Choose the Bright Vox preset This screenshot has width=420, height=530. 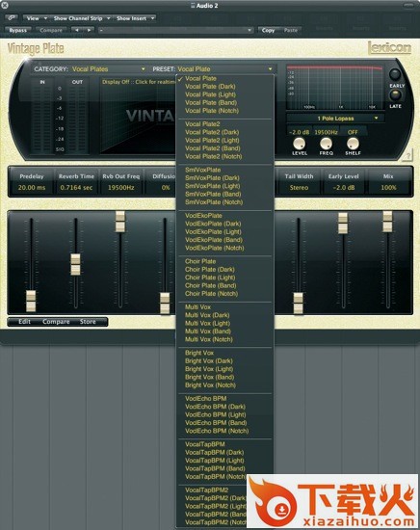point(199,353)
